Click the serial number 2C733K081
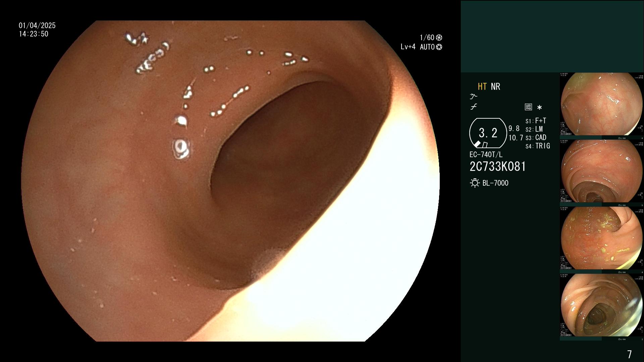 click(498, 167)
